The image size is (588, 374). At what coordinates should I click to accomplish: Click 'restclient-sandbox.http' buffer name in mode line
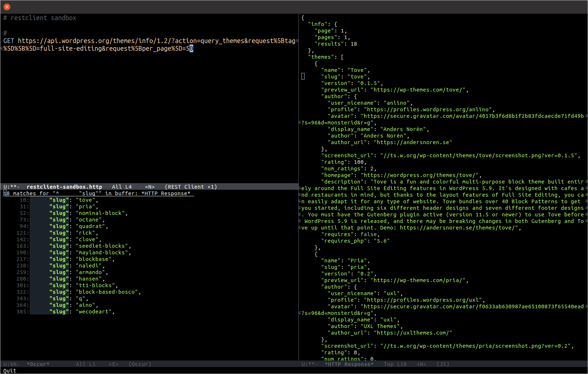pos(64,187)
